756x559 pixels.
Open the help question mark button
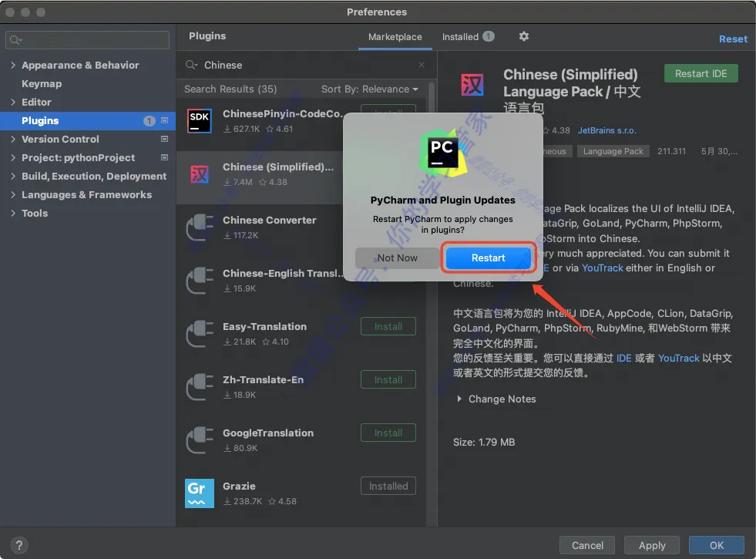click(18, 545)
